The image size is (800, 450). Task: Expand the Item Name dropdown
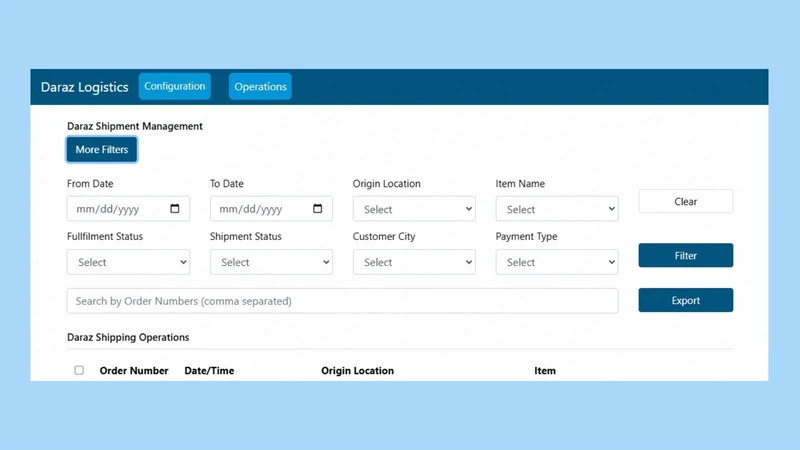click(x=557, y=209)
